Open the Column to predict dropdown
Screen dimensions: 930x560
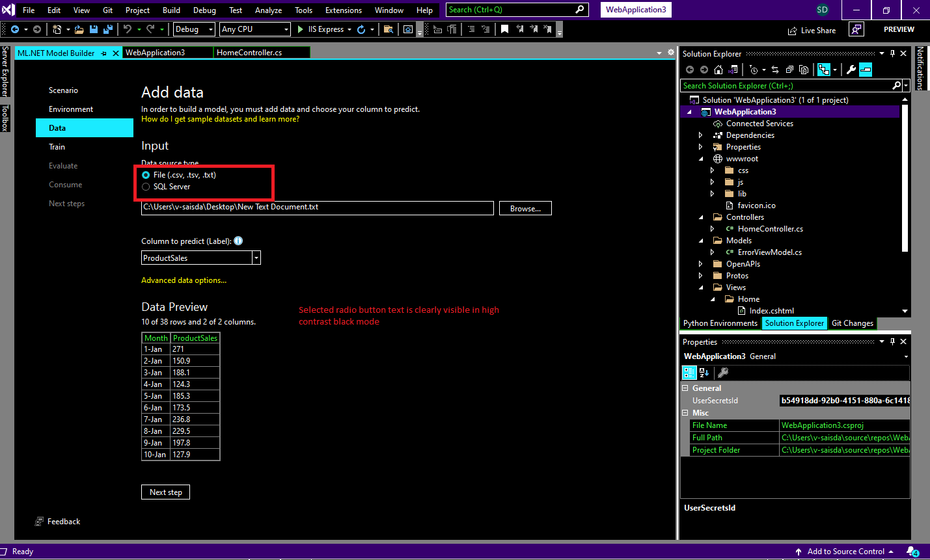point(256,258)
